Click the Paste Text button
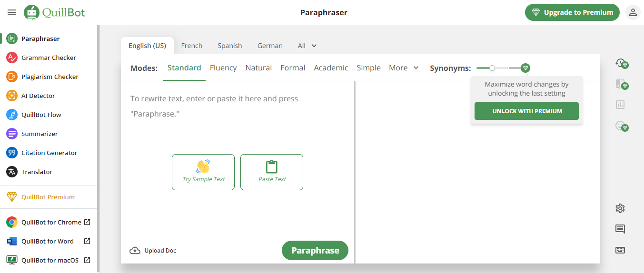The height and width of the screenshot is (273, 644). coord(272,172)
